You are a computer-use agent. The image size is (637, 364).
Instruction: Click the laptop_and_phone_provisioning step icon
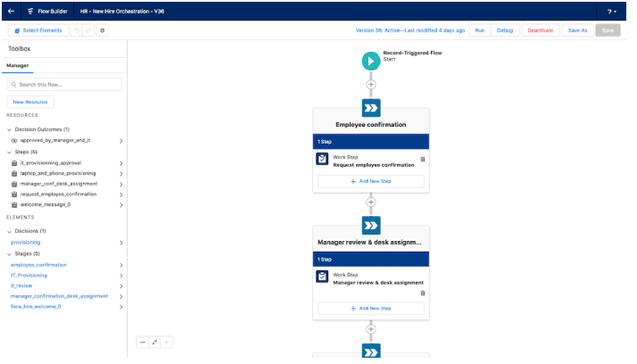(14, 173)
